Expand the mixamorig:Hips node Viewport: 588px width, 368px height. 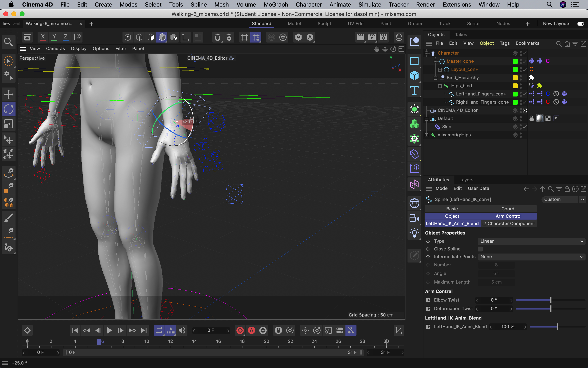pyautogui.click(x=427, y=135)
